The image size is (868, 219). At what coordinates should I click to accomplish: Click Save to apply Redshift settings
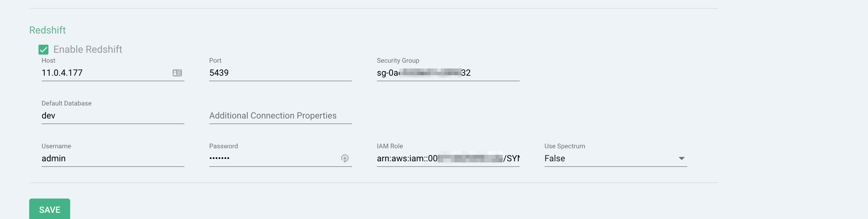50,209
